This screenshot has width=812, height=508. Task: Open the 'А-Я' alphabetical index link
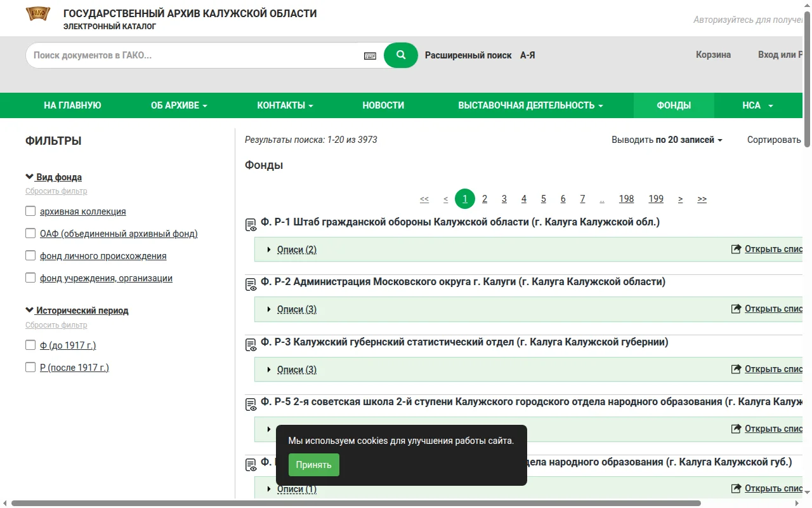pos(528,55)
